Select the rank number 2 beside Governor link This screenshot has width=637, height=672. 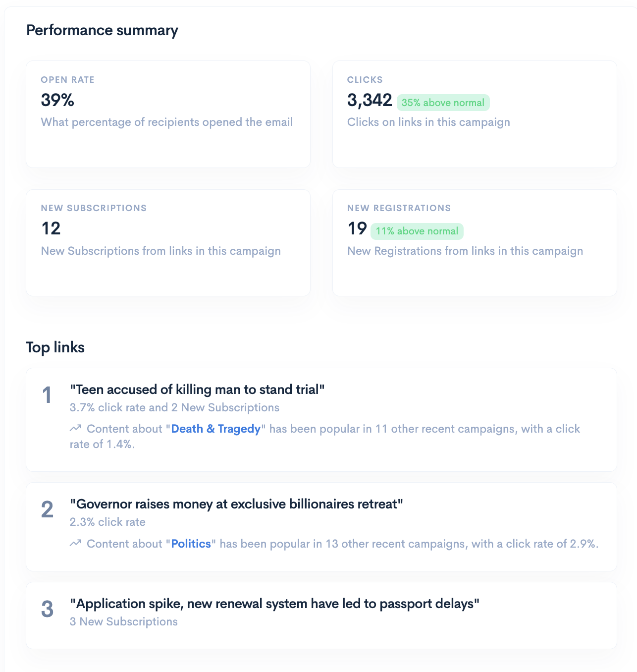click(47, 509)
